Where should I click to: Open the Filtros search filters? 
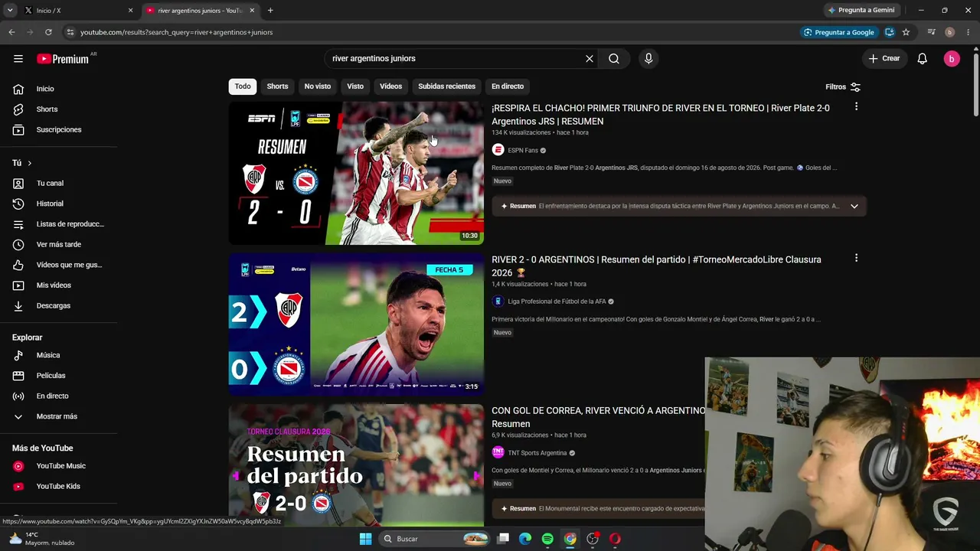(x=843, y=87)
